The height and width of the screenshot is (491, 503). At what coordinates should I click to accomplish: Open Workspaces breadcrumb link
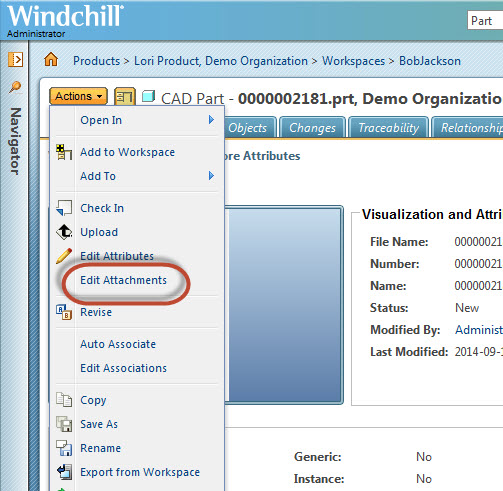click(353, 61)
